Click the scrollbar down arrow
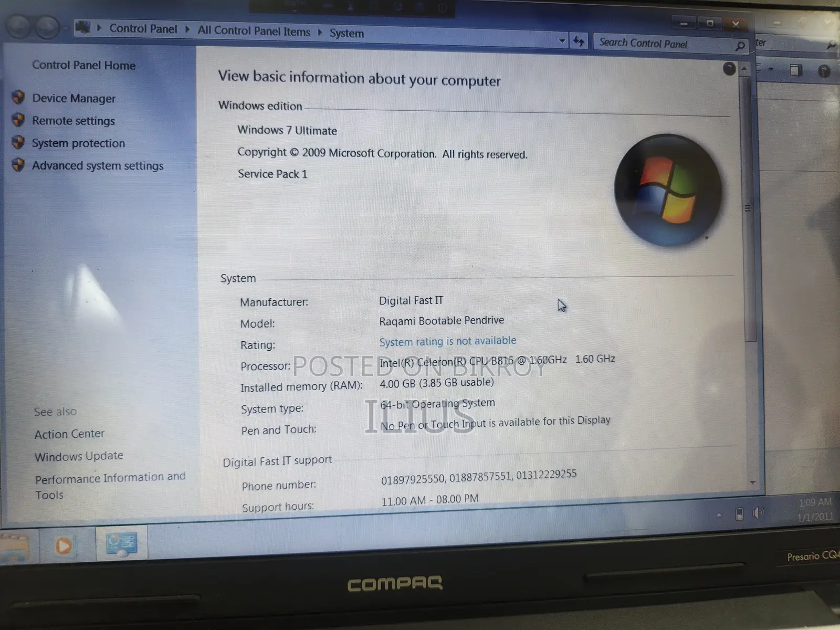 (753, 482)
